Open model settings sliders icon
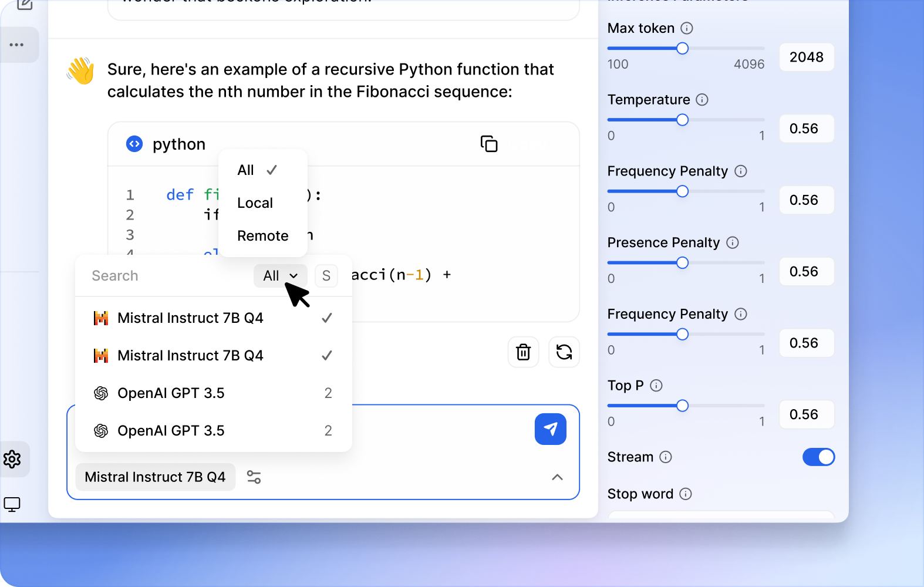 [x=254, y=477]
